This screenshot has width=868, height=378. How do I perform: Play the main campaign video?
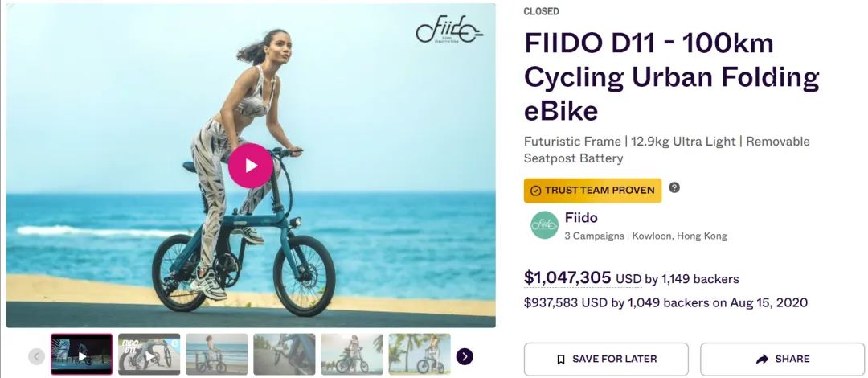click(x=250, y=166)
